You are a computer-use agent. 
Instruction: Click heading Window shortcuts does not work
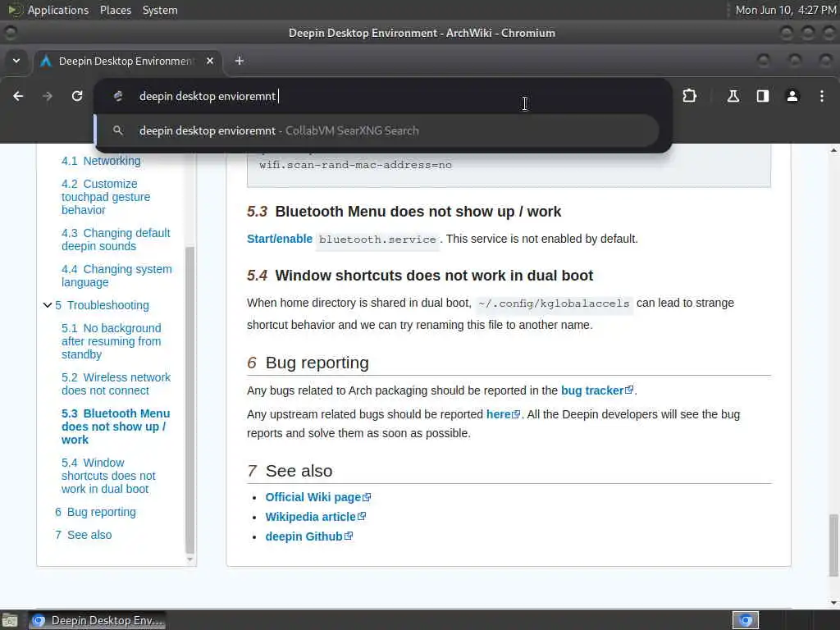point(434,276)
